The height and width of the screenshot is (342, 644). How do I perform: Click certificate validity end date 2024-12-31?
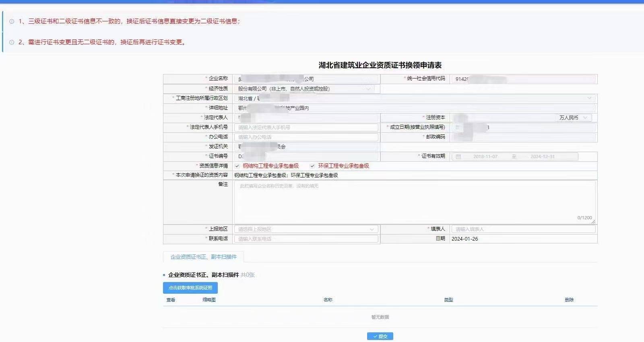pyautogui.click(x=543, y=157)
